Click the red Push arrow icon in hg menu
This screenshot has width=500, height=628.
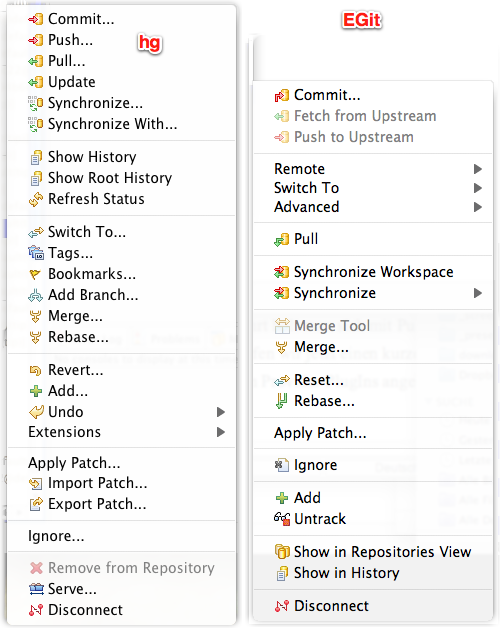point(36,40)
